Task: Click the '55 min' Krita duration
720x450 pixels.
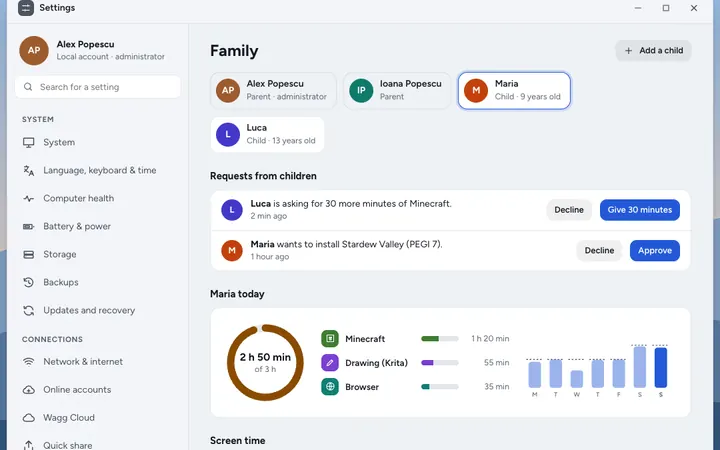Action: coord(496,363)
